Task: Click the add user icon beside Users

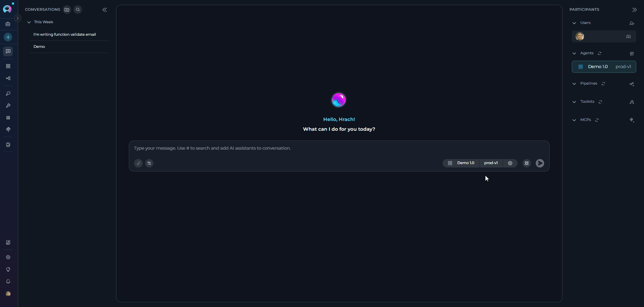Action: tap(632, 23)
